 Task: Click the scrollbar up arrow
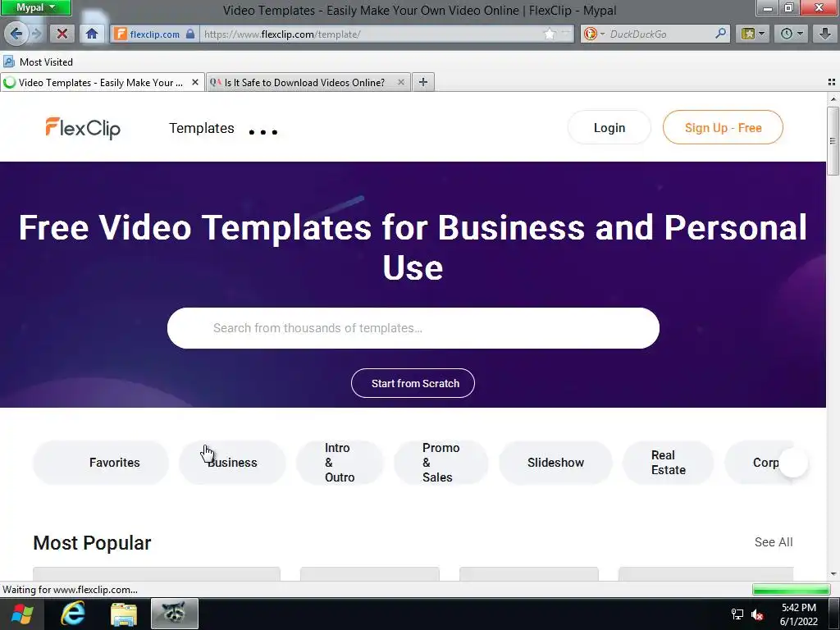click(833, 99)
